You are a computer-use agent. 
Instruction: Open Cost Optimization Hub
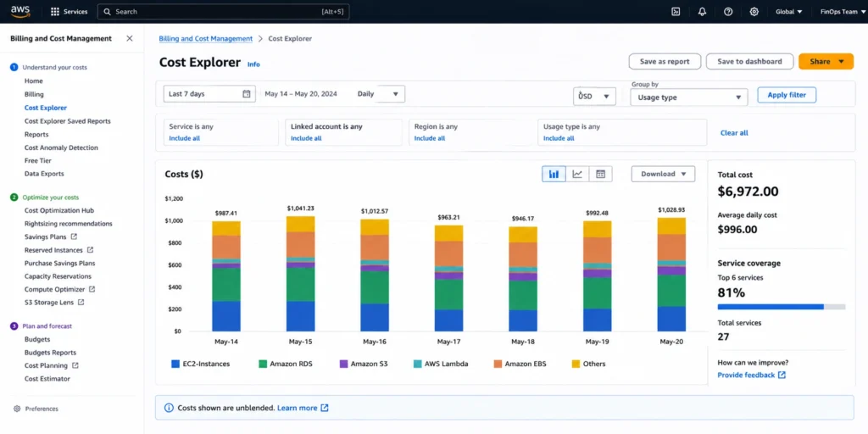tap(59, 210)
